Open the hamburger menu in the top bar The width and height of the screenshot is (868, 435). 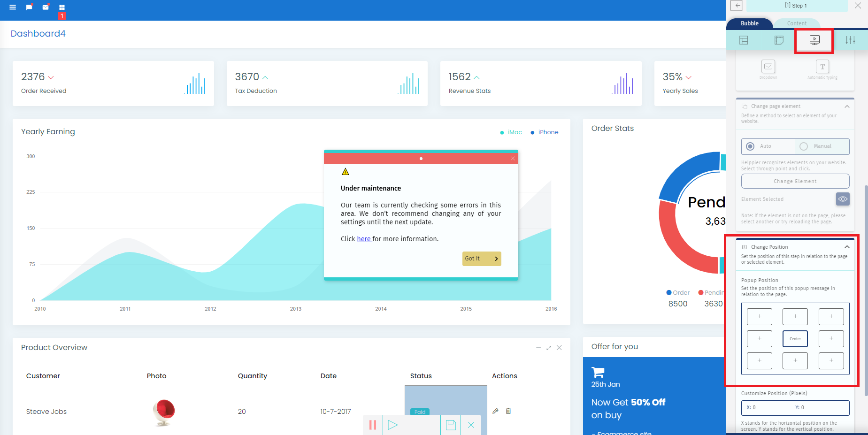(x=13, y=7)
